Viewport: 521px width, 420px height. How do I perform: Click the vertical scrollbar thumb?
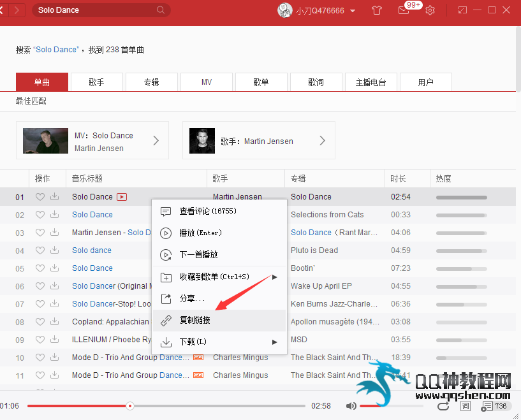(518, 60)
